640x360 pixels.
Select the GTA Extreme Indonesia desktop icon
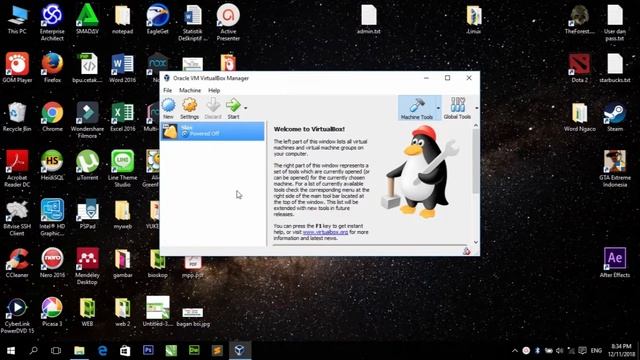[x=615, y=169]
